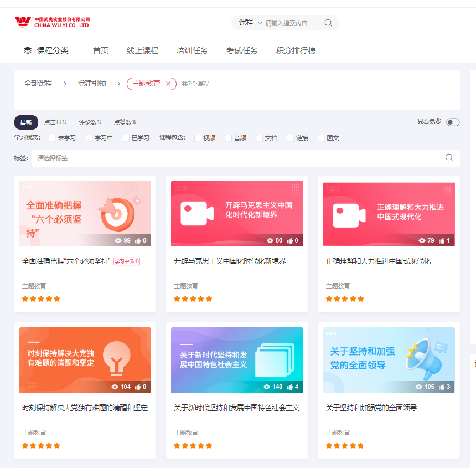Click the video camera icon on 开辟马克思主义 thumbnail
This screenshot has width=476, height=468.
197,214
